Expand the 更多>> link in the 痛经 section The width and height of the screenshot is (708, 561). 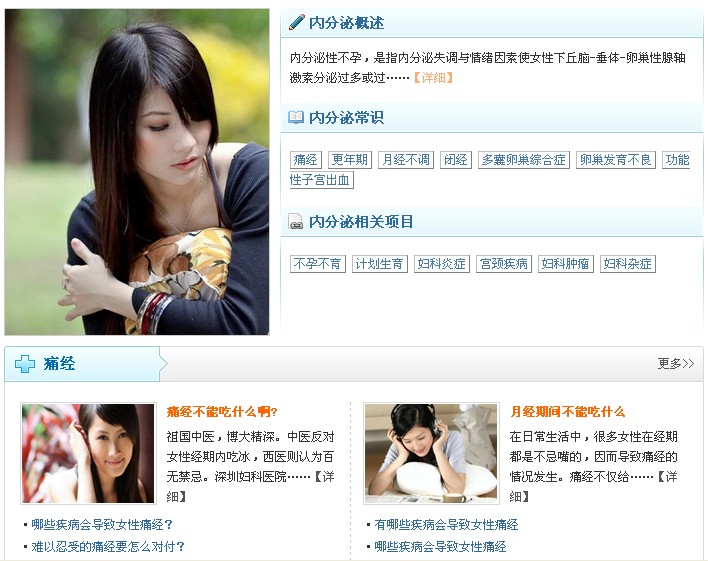point(675,364)
